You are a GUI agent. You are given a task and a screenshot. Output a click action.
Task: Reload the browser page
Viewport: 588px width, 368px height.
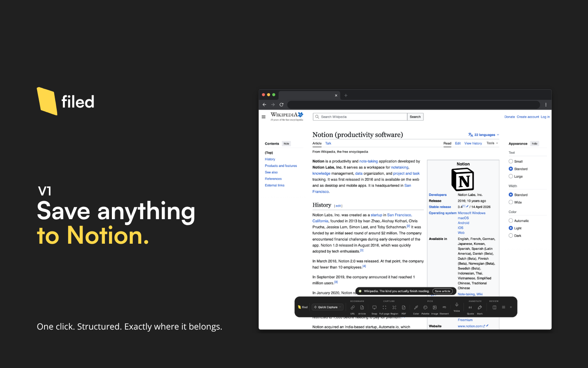281,105
